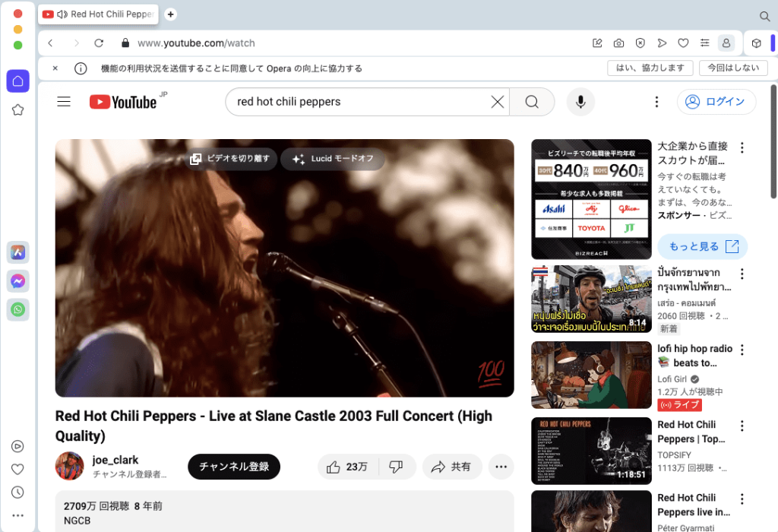
Task: Open sidebar three-dot setup menu
Action: click(x=17, y=515)
